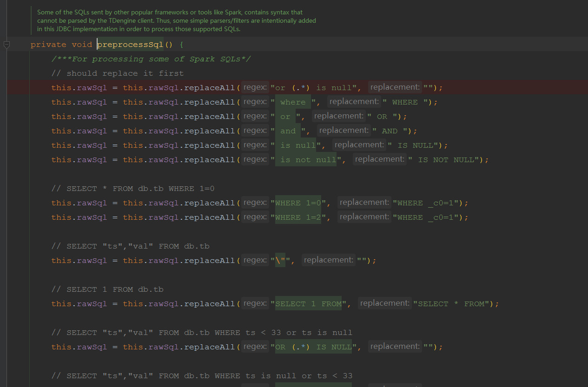Viewport: 588px width, 387px height.
Task: Click the "WHERE 1=0" regex string
Action: (297, 202)
